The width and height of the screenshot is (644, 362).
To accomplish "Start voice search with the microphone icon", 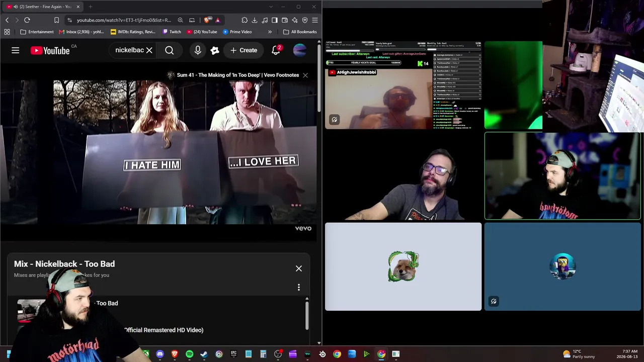I will click(x=198, y=50).
